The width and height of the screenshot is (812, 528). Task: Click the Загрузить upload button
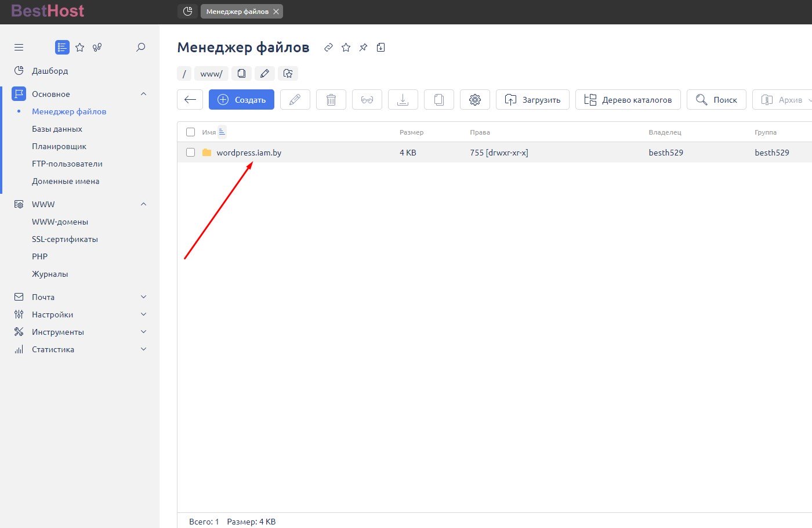tap(532, 100)
